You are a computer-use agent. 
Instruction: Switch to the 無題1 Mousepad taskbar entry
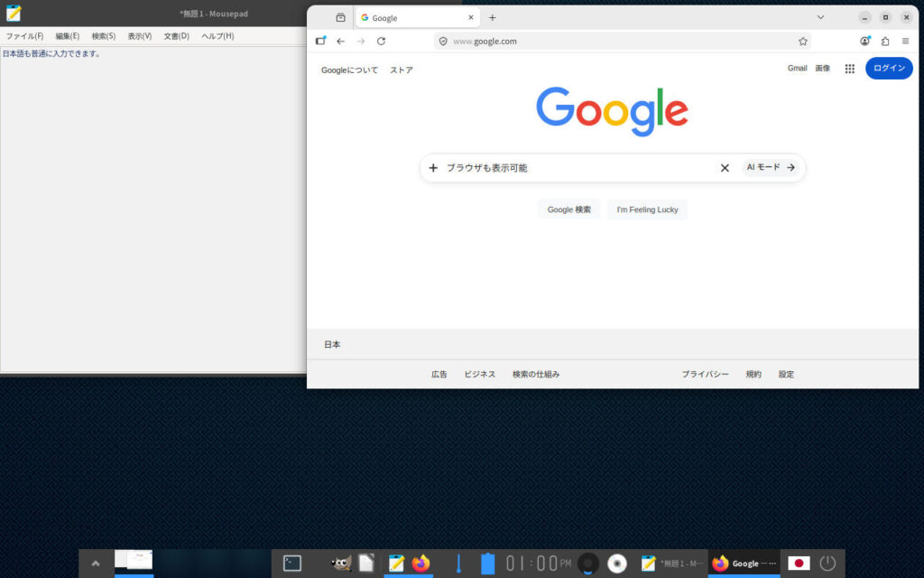pos(671,564)
